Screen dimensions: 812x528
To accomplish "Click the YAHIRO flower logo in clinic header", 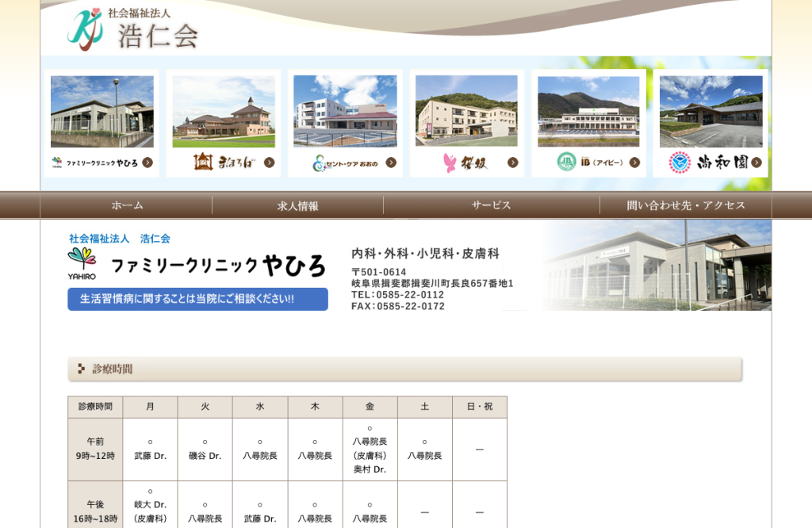I will pos(82,263).
